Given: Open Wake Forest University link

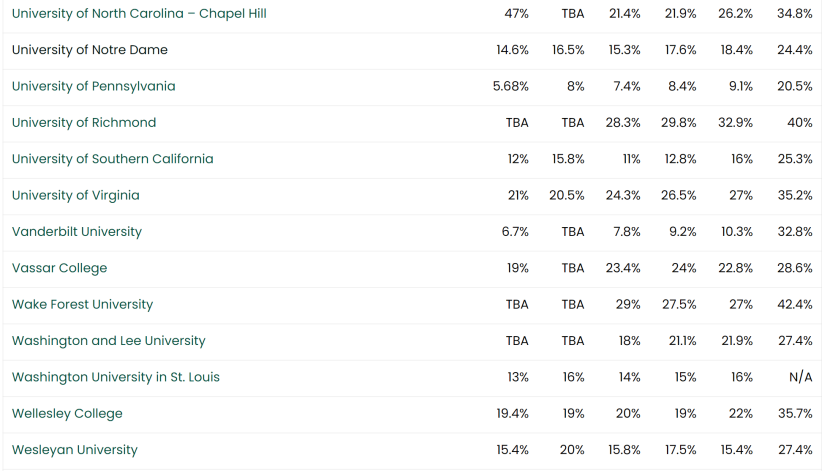Looking at the screenshot, I should click(x=82, y=304).
